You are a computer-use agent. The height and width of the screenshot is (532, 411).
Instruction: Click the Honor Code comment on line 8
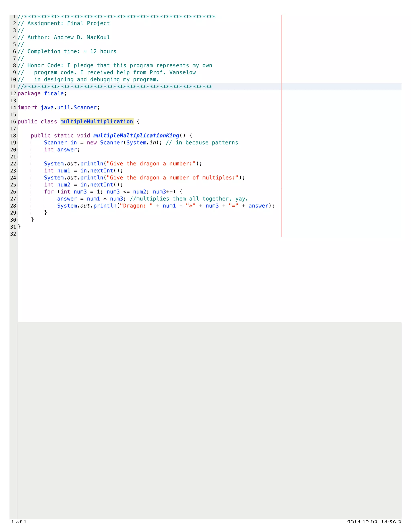point(115,65)
